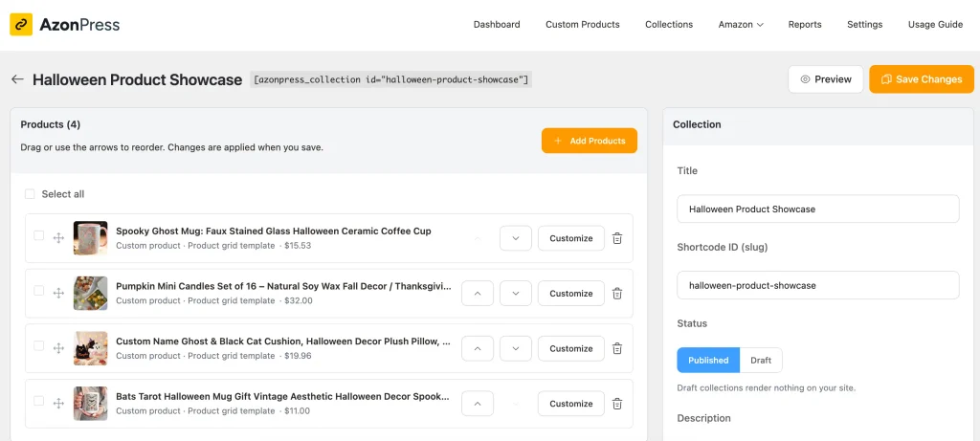Viewport: 980px width, 441px height.
Task: Grab drag handle of Spooky Ghost Mug
Action: [x=58, y=238]
